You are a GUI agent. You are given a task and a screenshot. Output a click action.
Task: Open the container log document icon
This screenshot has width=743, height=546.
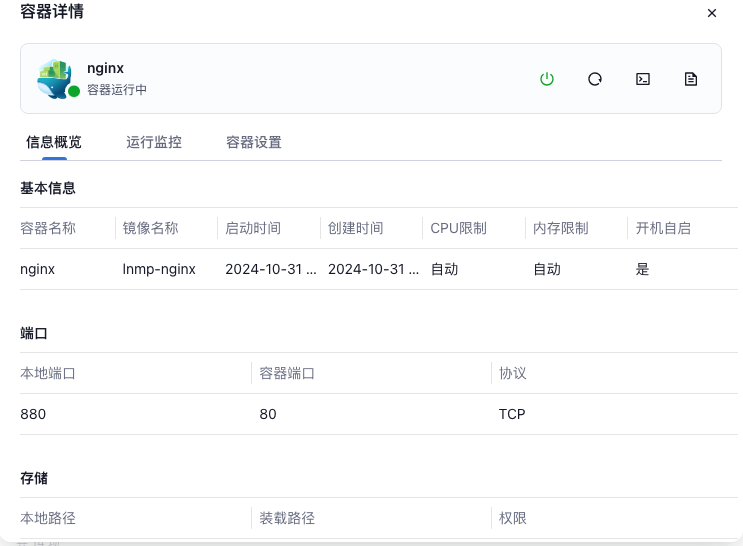[x=691, y=79]
